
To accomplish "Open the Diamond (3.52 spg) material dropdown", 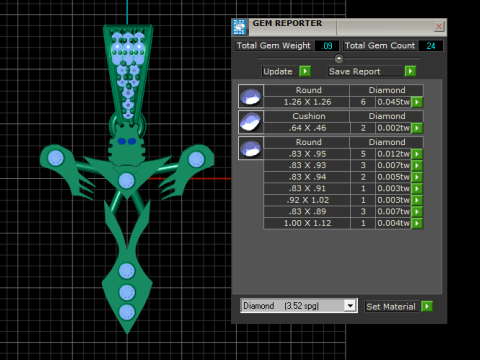I will pyautogui.click(x=350, y=306).
